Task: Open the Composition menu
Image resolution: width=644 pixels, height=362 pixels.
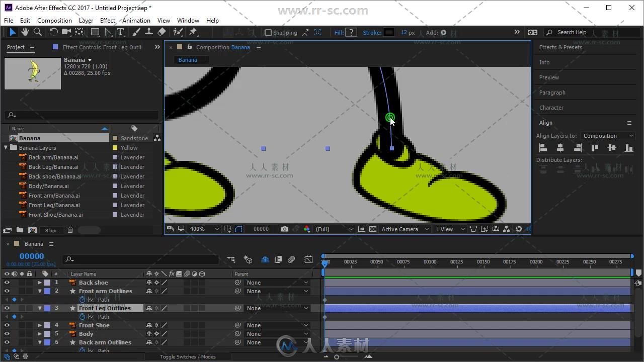Action: 54,21
